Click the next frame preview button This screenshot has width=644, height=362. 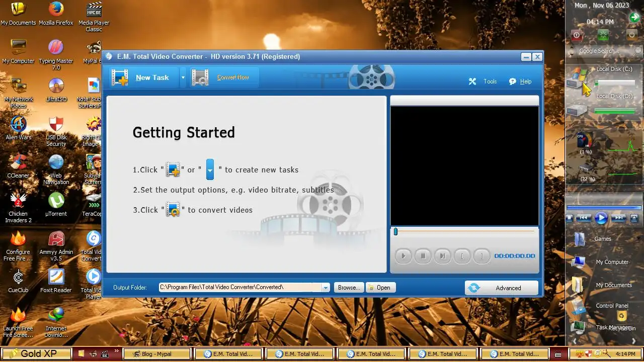442,256
